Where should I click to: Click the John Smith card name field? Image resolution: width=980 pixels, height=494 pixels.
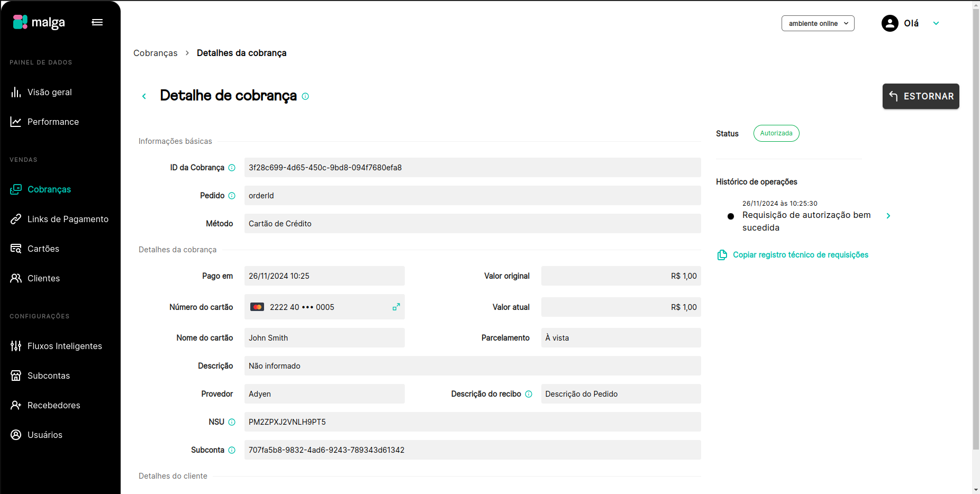[x=324, y=338]
